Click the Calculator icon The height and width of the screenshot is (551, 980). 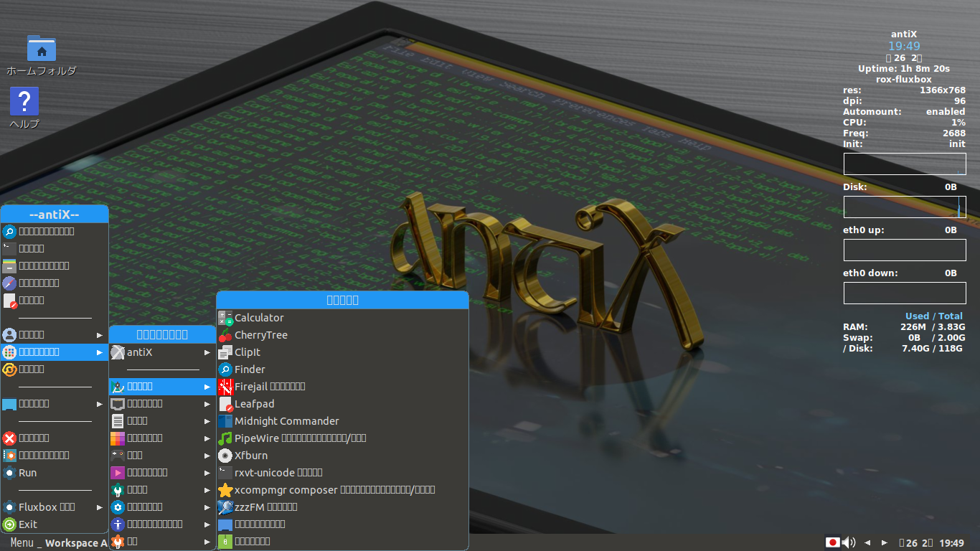tap(225, 318)
